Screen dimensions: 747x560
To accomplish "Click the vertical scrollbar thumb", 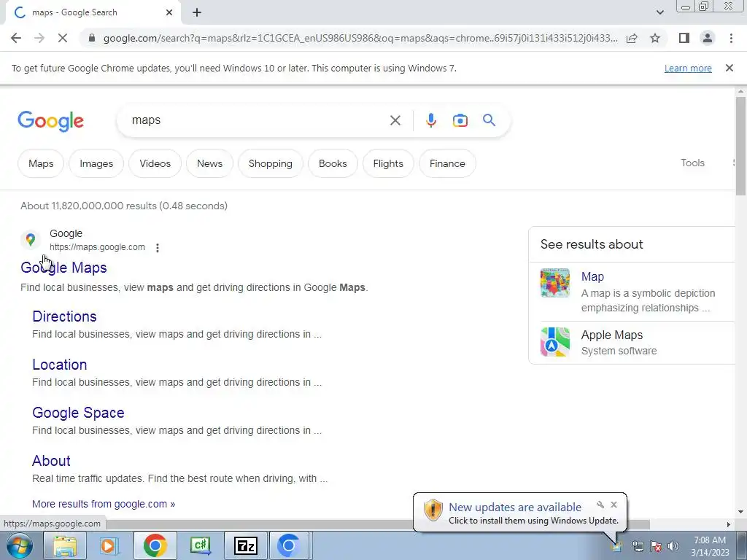I will (740, 145).
